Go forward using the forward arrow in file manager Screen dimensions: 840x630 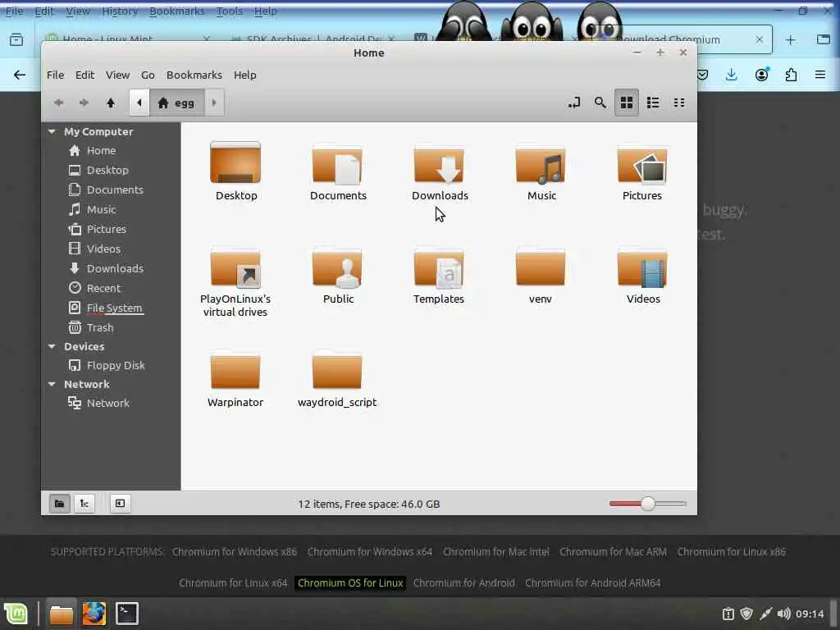point(84,103)
